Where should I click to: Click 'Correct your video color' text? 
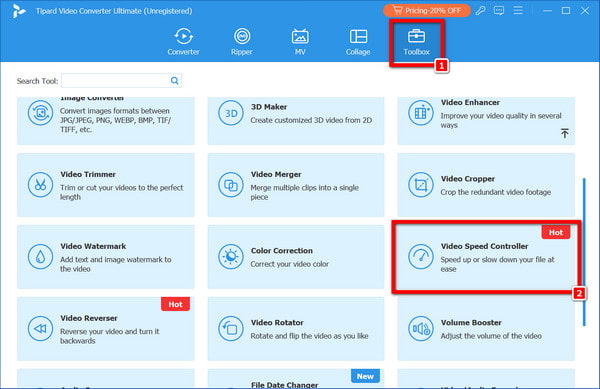(290, 264)
